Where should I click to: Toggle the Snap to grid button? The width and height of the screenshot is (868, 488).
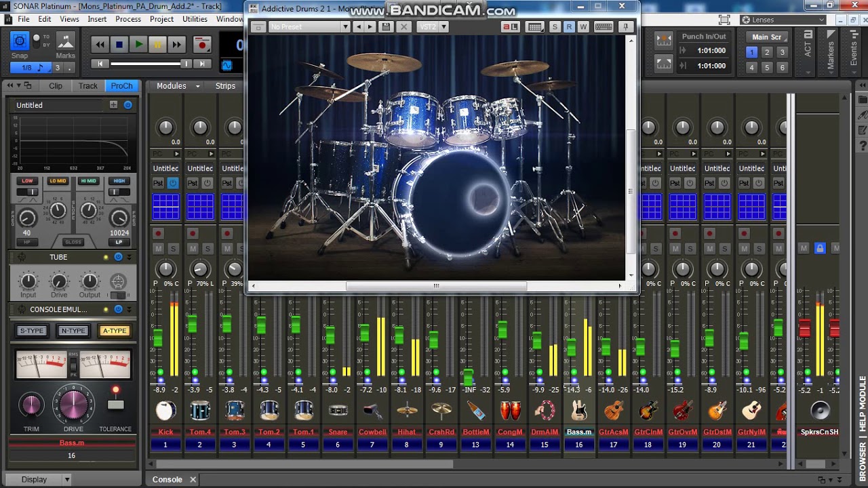(x=20, y=41)
